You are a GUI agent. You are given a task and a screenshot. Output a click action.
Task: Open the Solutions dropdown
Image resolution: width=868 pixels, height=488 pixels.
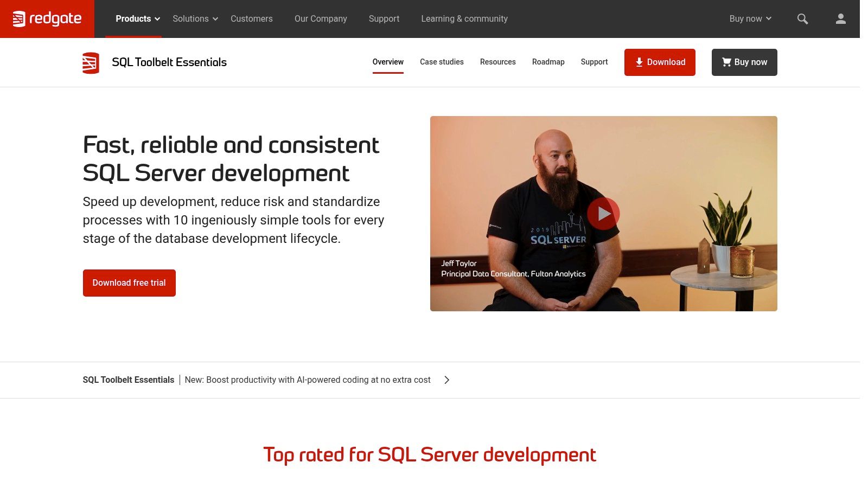pyautogui.click(x=194, y=18)
